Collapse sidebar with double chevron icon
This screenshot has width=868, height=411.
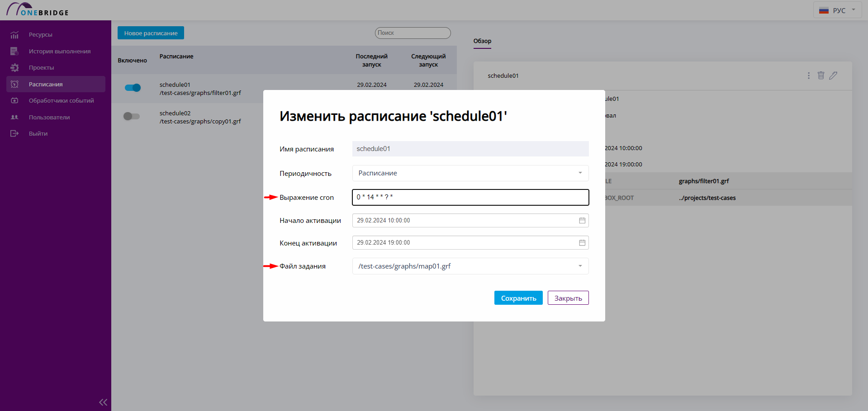(x=103, y=402)
